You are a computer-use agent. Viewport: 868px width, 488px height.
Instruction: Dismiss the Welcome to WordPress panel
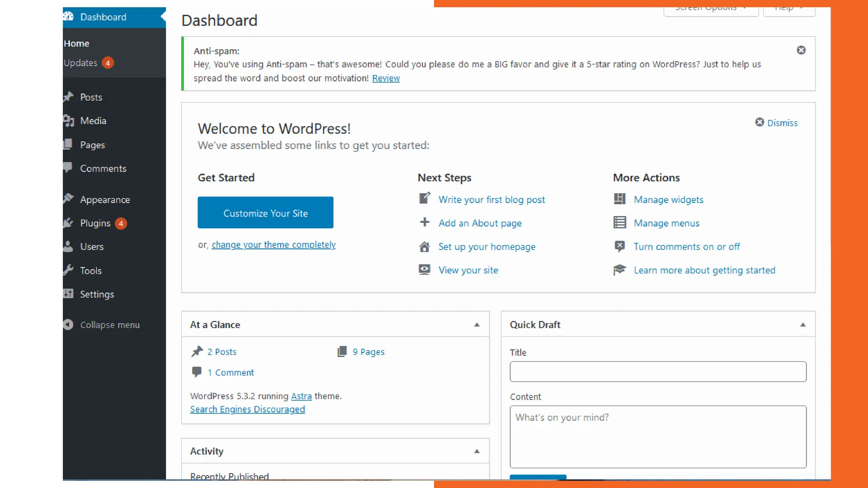(776, 123)
